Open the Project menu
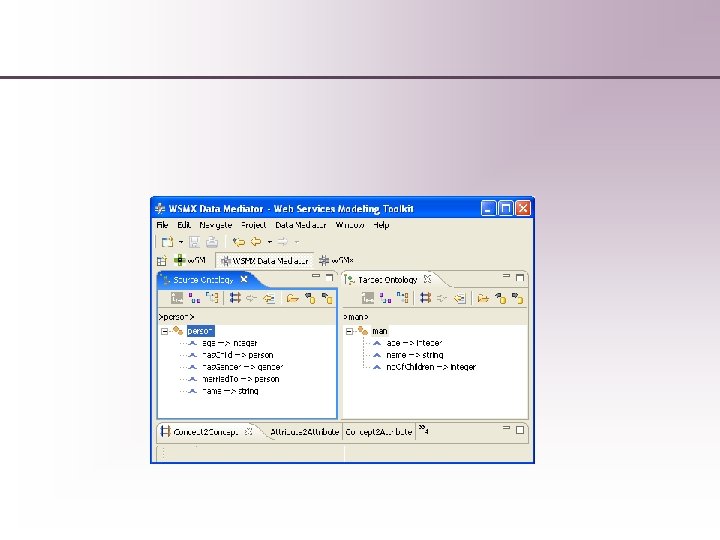The width and height of the screenshot is (720, 540). pos(253,225)
